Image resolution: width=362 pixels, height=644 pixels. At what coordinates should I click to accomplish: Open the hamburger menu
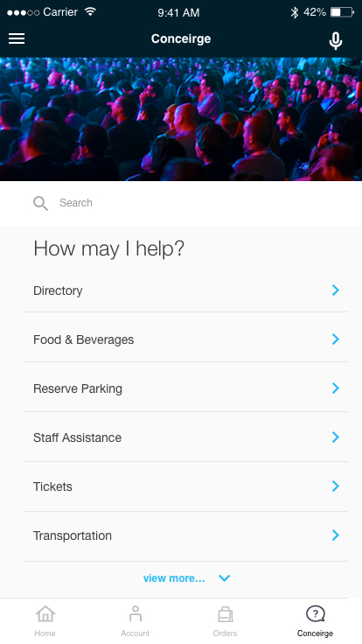tap(17, 38)
